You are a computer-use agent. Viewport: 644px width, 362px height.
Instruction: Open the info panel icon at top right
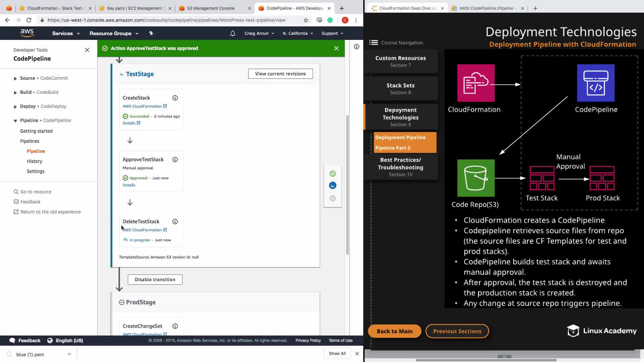(x=357, y=47)
